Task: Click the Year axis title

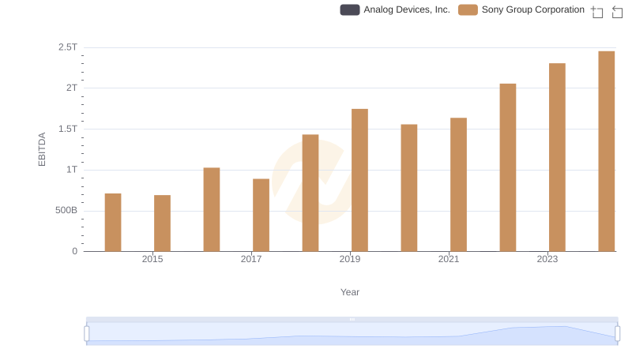Action: tap(350, 292)
